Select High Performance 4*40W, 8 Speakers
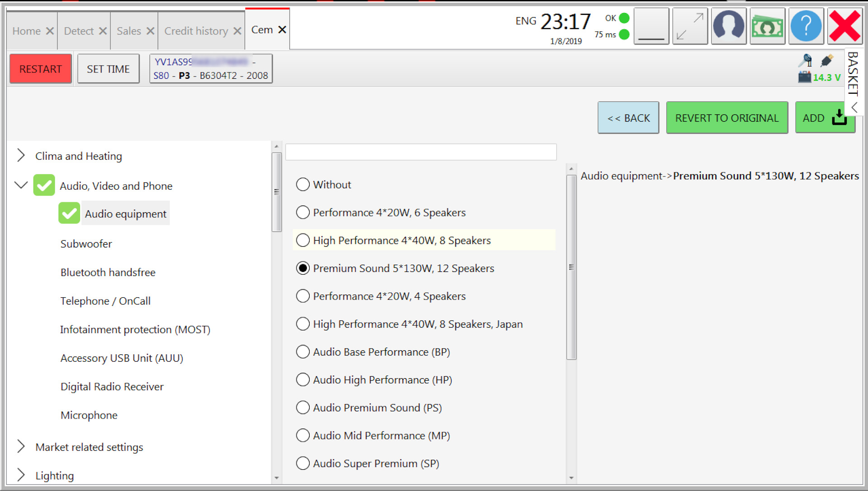The image size is (868, 491). click(303, 240)
